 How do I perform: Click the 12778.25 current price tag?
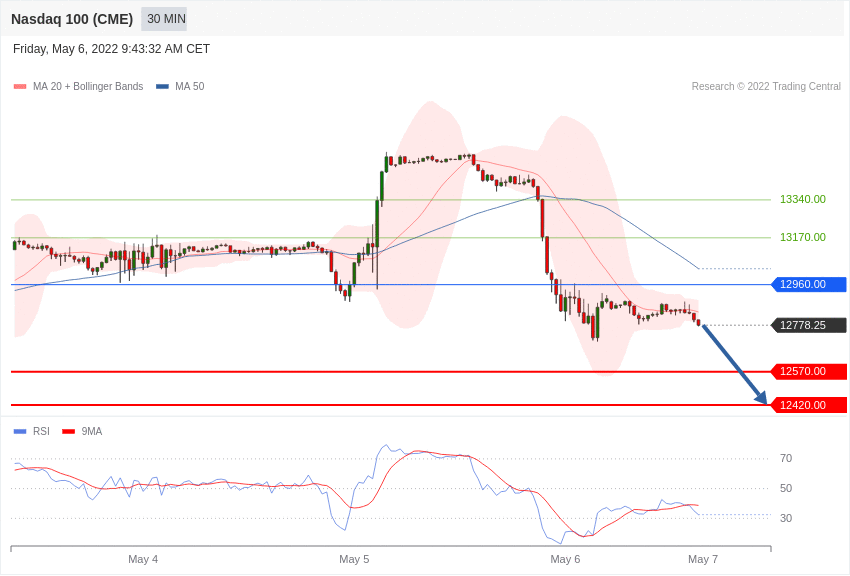pyautogui.click(x=808, y=326)
